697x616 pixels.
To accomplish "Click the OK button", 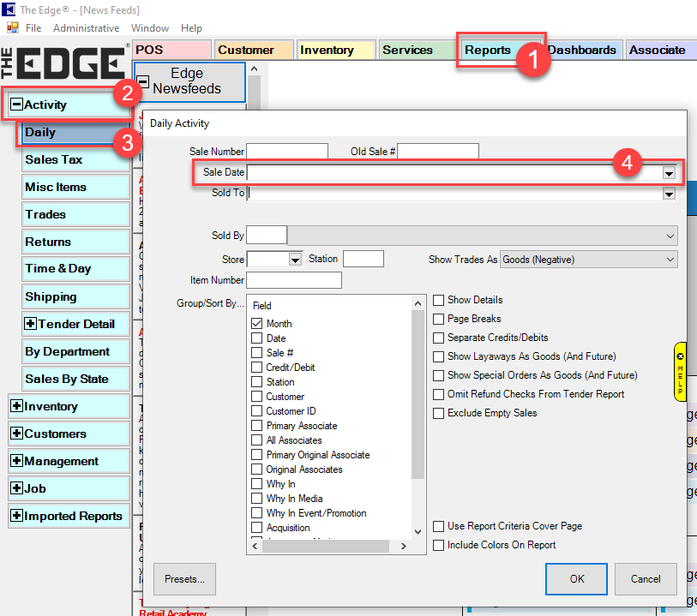I will (x=577, y=578).
